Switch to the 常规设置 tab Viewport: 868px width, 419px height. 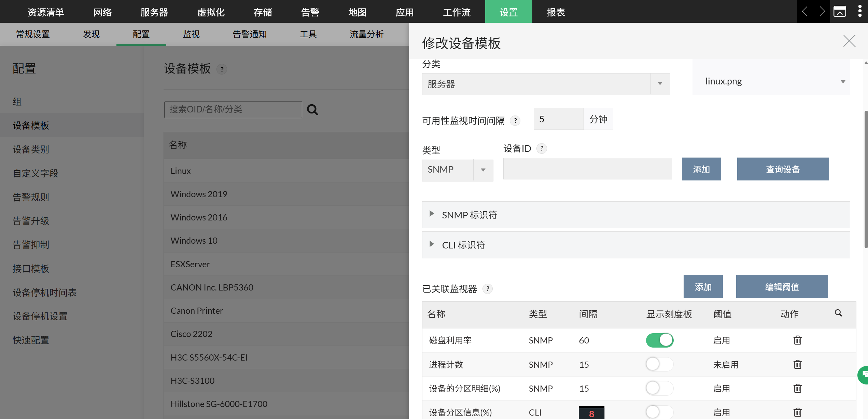click(33, 34)
